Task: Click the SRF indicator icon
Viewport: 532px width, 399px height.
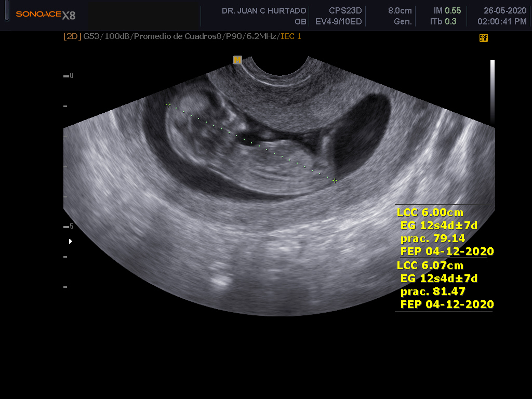Action: pos(484,38)
